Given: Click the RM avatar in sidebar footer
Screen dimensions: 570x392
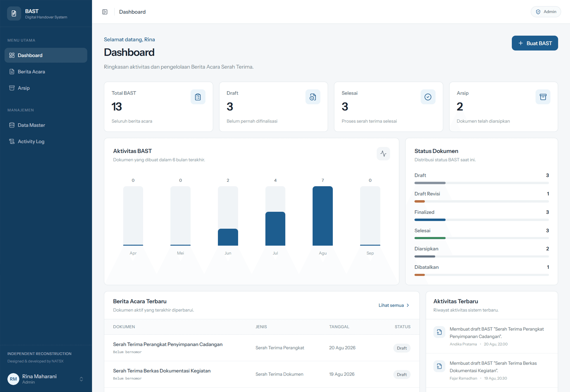Looking at the screenshot, I should coord(13,379).
